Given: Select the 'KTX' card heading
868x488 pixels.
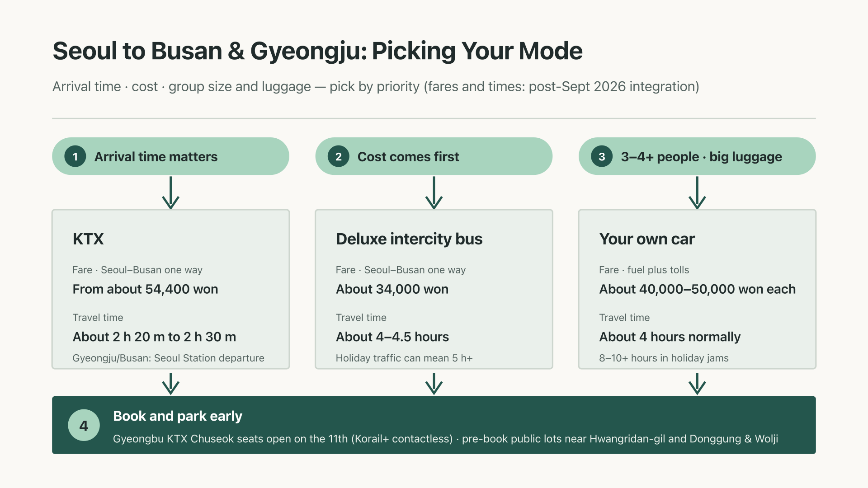Looking at the screenshot, I should pyautogui.click(x=88, y=239).
